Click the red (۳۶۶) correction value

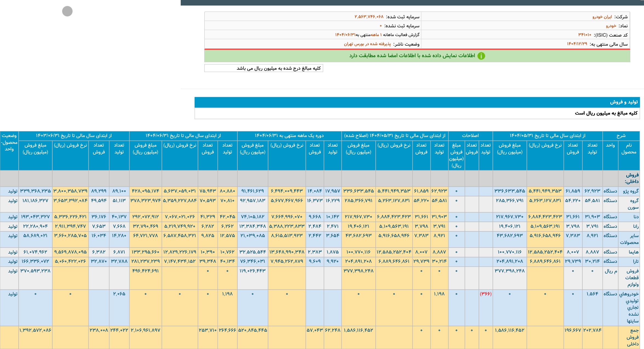485,294
